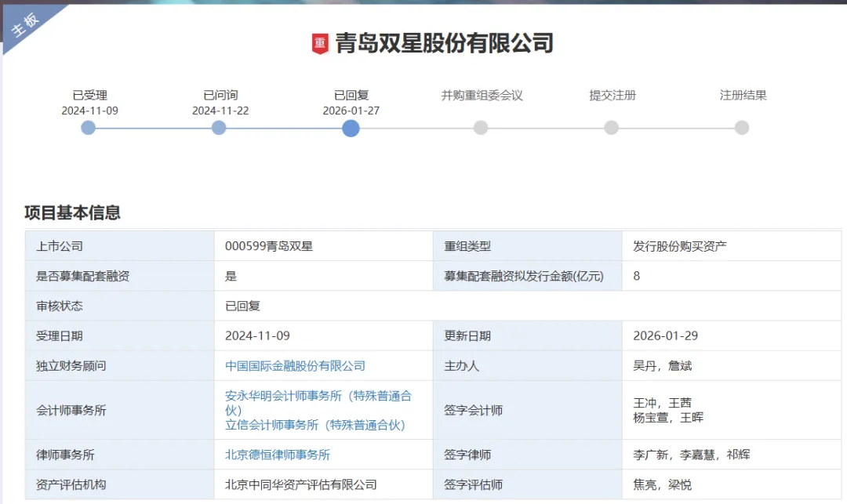The height and width of the screenshot is (504, 847).
Task: Click the 审核状态 row label
Action: click(60, 306)
